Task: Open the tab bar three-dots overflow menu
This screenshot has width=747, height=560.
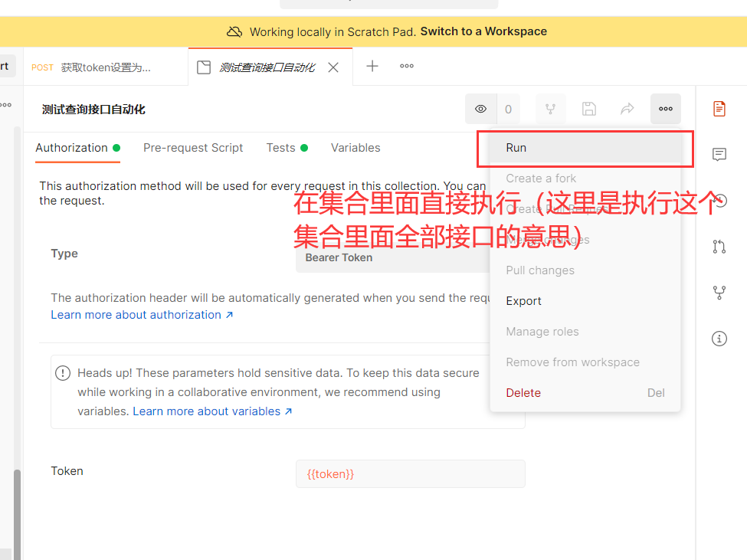Action: coord(406,66)
